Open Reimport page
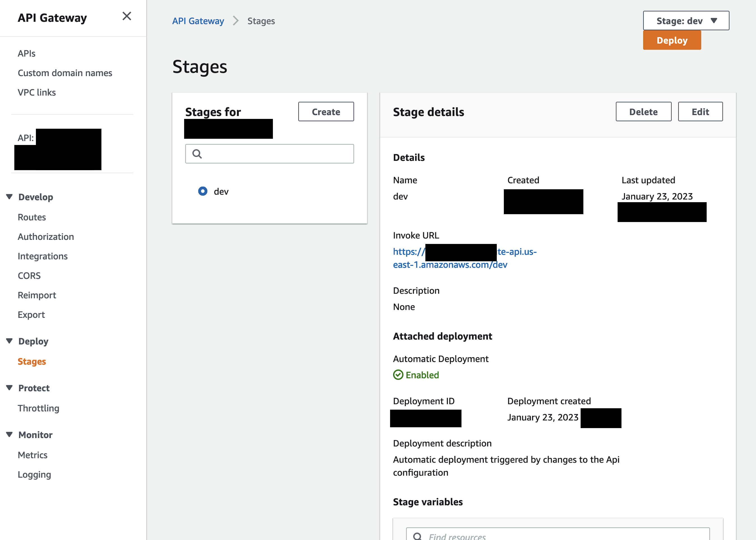The width and height of the screenshot is (756, 540). 37,295
